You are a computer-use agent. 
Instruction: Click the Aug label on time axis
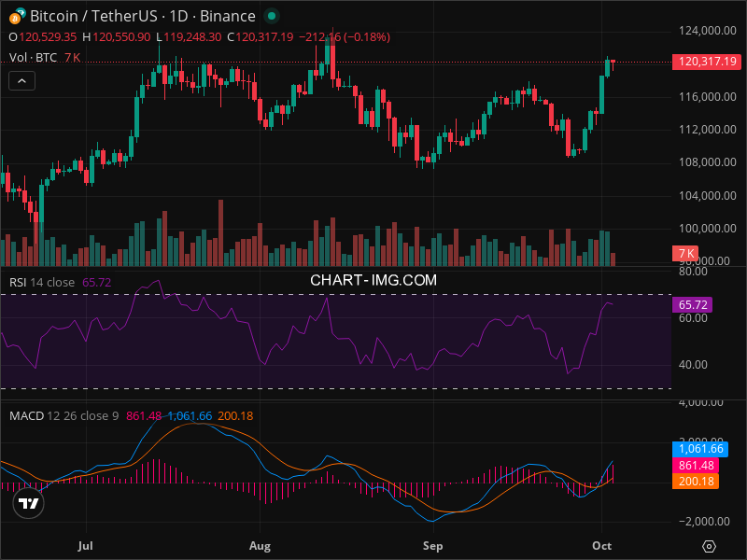(x=261, y=544)
